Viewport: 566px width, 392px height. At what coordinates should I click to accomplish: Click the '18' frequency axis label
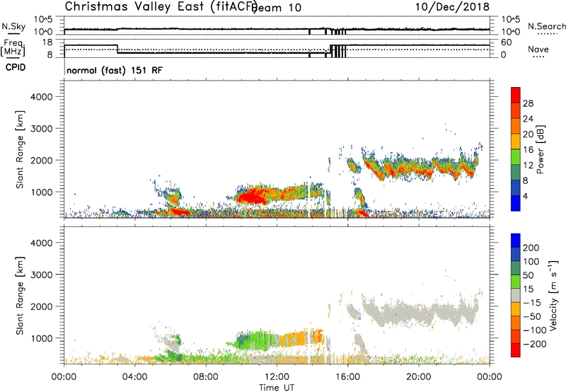click(47, 42)
